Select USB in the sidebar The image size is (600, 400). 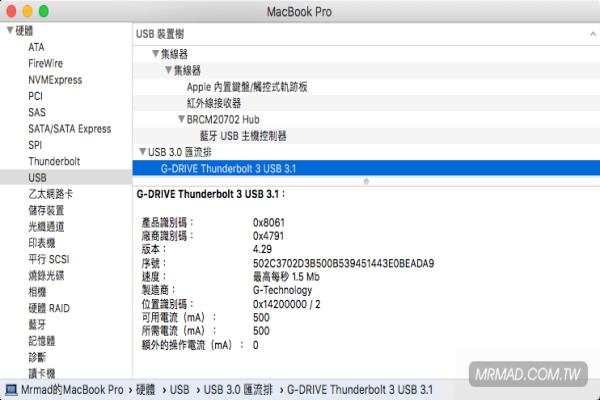tap(66, 178)
